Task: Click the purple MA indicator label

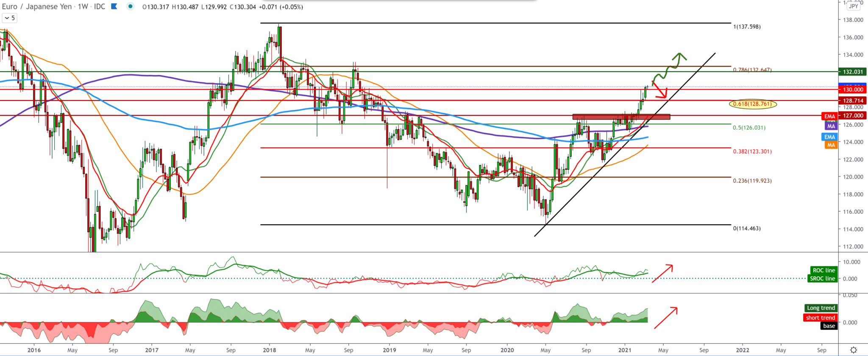Action: tap(831, 126)
